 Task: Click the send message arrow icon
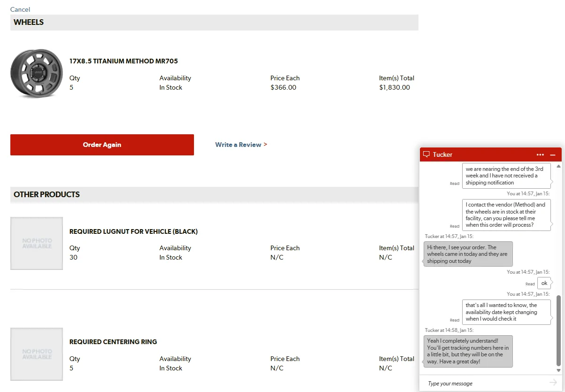(553, 383)
